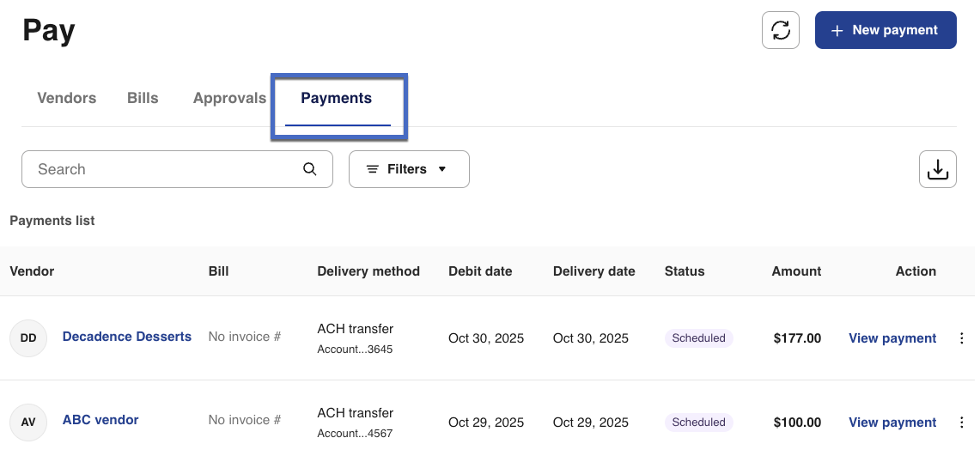Go to the Approvals tab
The image size is (980, 450).
click(x=229, y=98)
